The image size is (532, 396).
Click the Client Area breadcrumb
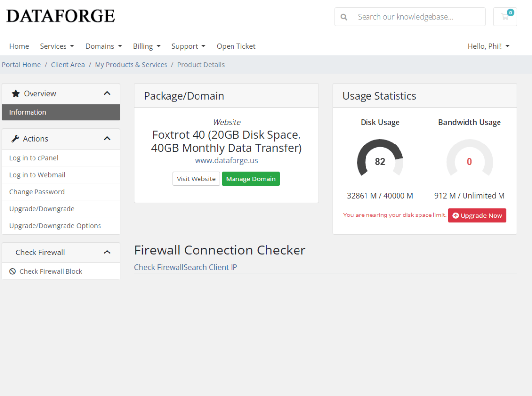point(68,65)
